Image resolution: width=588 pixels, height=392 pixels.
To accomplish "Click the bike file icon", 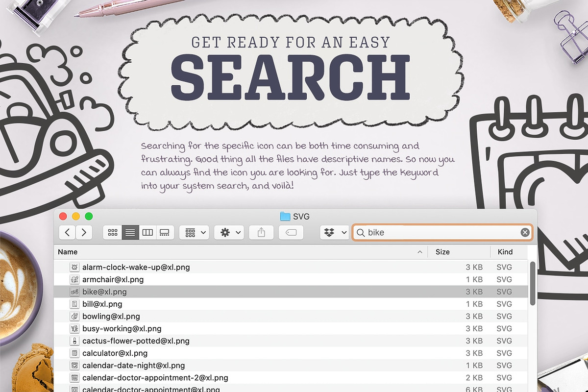I will click(74, 292).
